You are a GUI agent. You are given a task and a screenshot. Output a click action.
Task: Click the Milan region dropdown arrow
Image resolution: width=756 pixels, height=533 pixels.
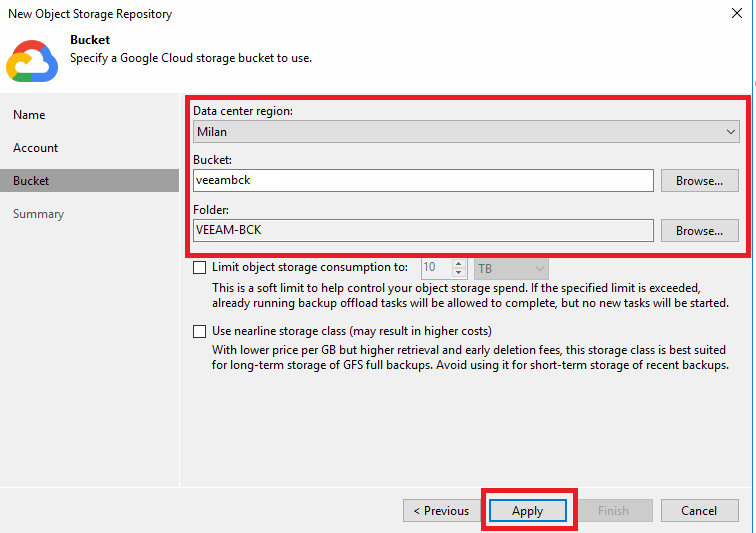coord(730,132)
